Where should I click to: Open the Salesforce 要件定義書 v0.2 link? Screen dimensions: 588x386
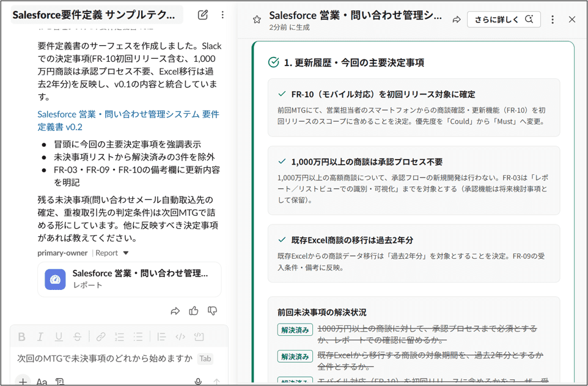pos(128,121)
